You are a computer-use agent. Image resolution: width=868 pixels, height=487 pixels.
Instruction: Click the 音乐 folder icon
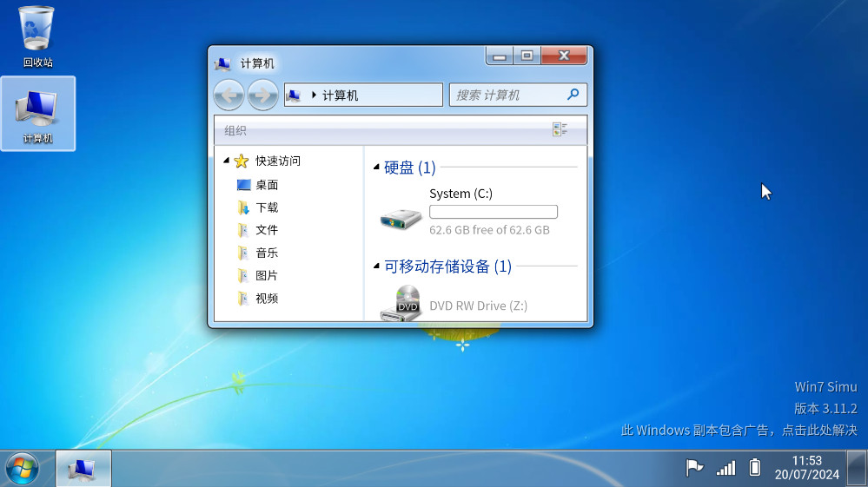tap(243, 253)
